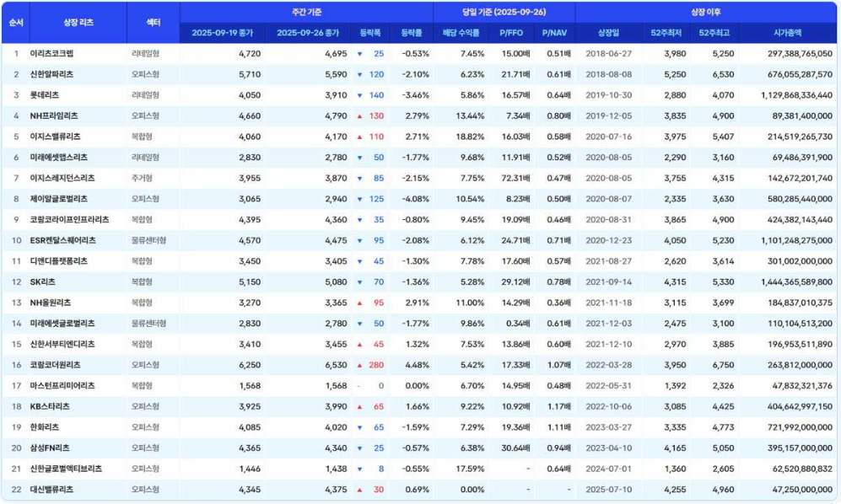This screenshot has height=504, width=841.
Task: Click the red up arrow in 코람코더원리츠 row
Action: click(359, 365)
